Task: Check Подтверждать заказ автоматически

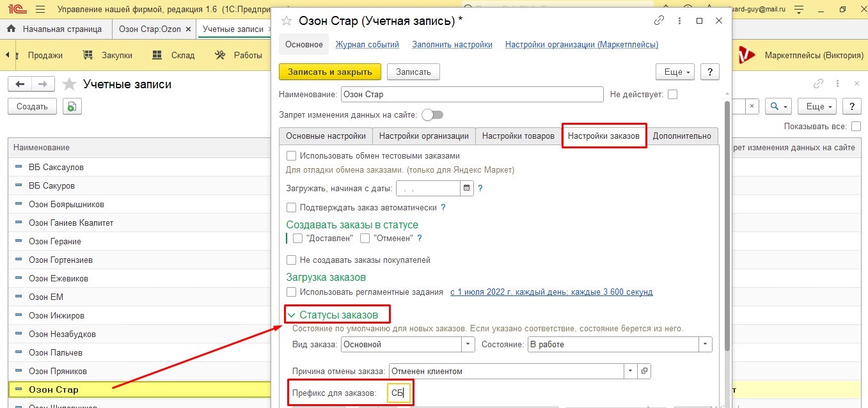Action: pyautogui.click(x=292, y=208)
